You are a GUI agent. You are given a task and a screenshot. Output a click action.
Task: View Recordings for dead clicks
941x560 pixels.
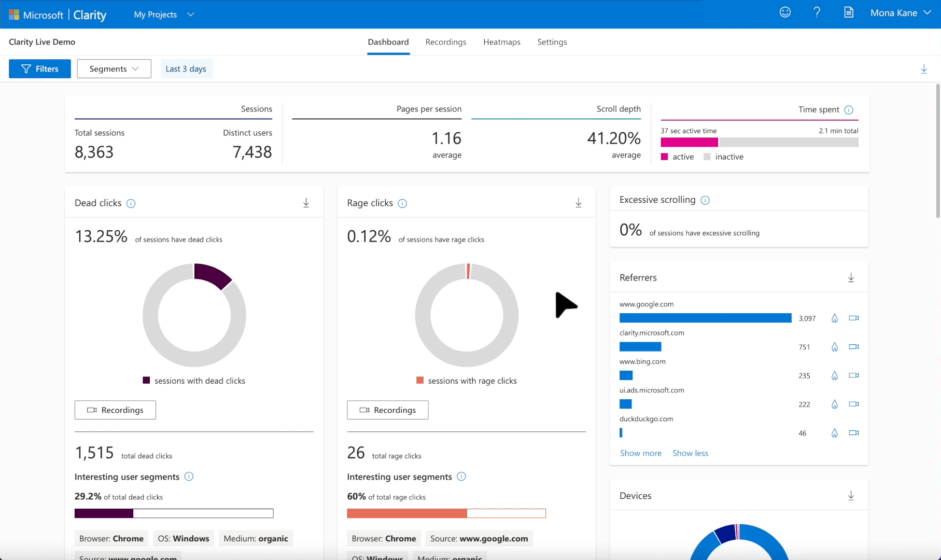[115, 410]
